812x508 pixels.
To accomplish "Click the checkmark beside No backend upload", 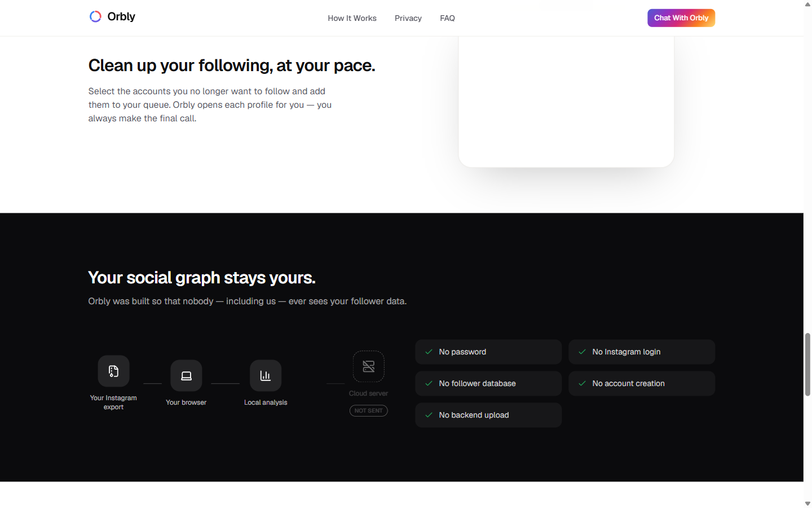I will [429, 415].
